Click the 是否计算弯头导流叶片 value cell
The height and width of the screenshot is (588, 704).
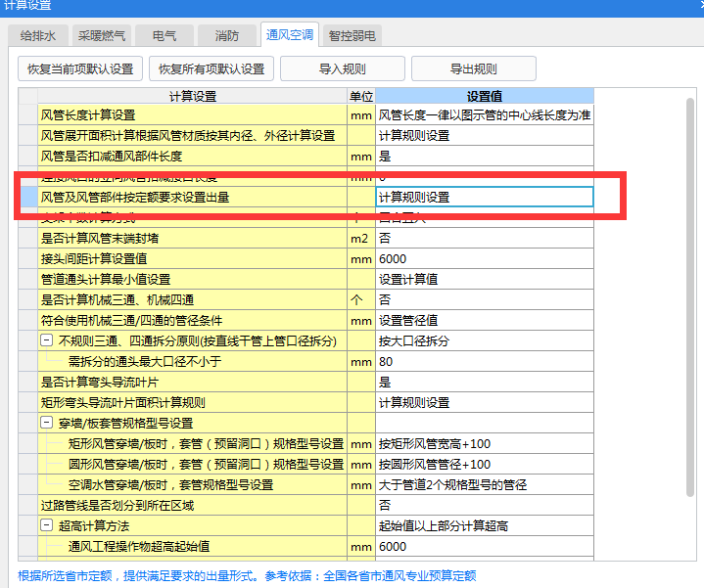tap(484, 383)
